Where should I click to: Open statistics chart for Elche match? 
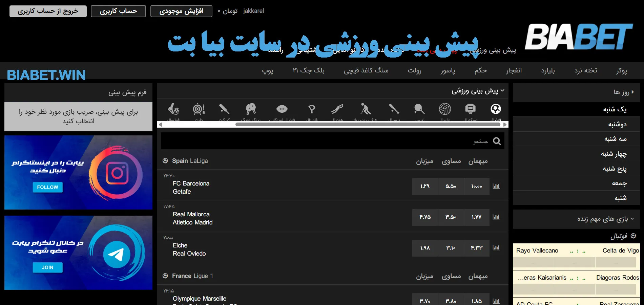[496, 248]
